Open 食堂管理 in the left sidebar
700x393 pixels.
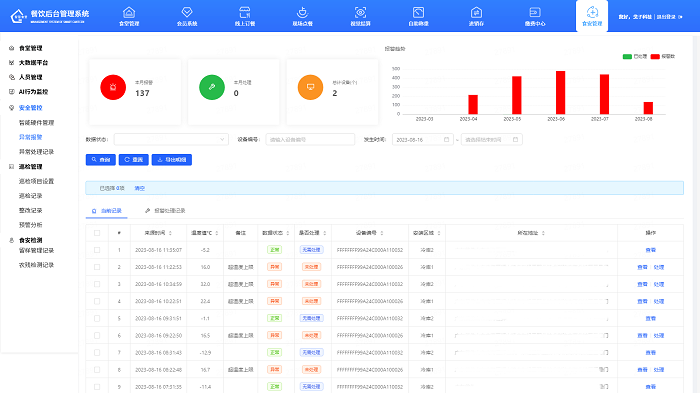(x=30, y=48)
